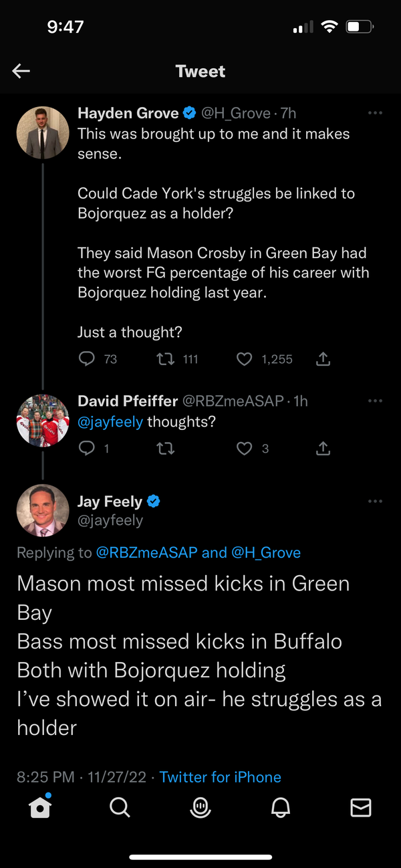Open the Messages envelope tab

[361, 808]
